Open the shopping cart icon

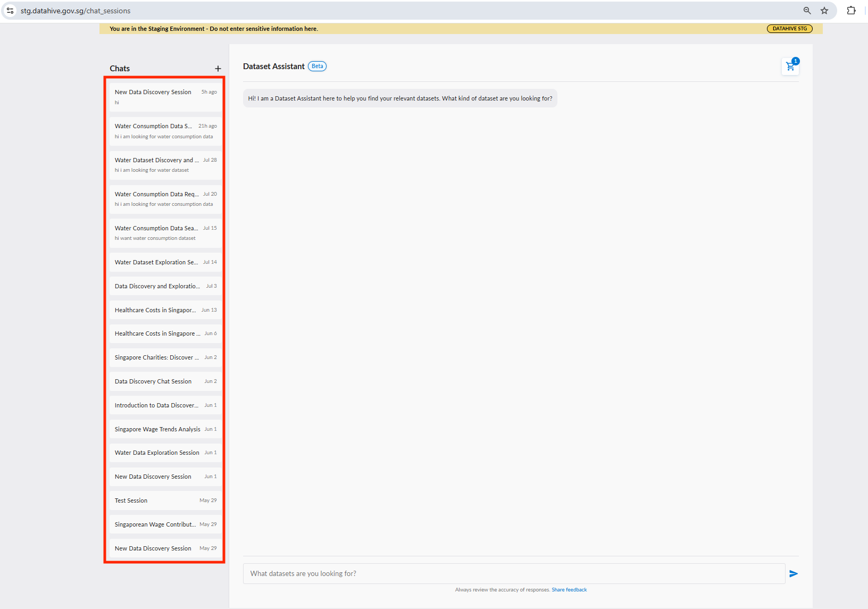click(790, 66)
